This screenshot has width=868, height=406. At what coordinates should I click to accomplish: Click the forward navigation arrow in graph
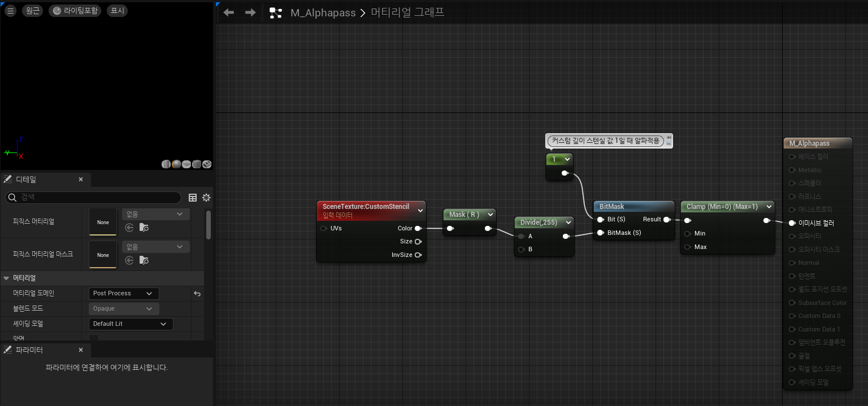point(250,12)
